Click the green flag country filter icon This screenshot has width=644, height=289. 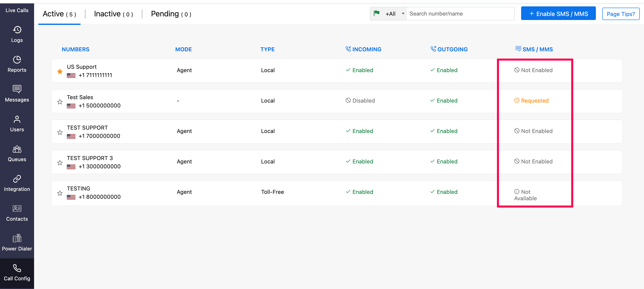377,13
